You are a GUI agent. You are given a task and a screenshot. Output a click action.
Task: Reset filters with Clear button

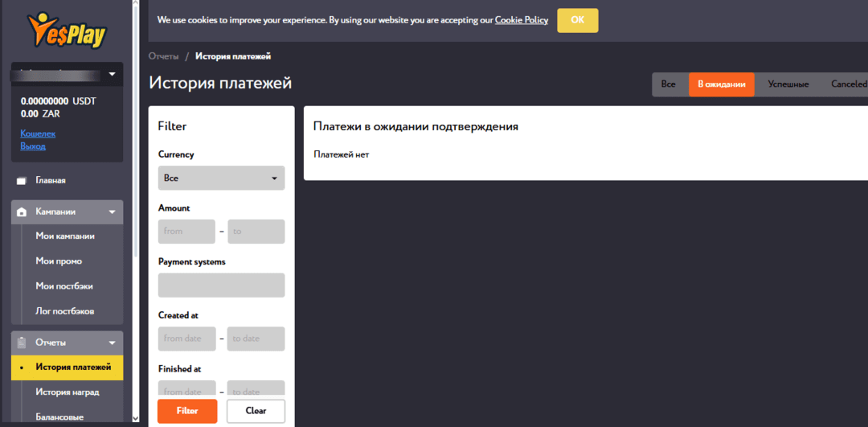pos(256,411)
